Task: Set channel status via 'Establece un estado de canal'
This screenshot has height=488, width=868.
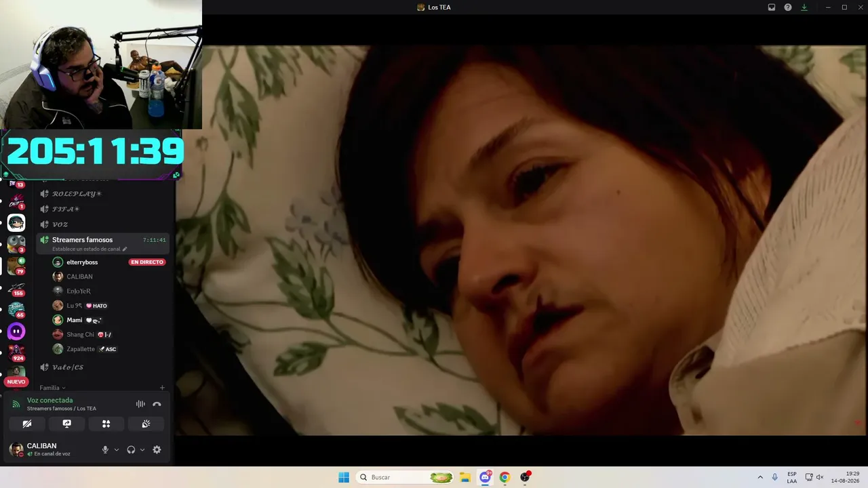Action: (90, 249)
